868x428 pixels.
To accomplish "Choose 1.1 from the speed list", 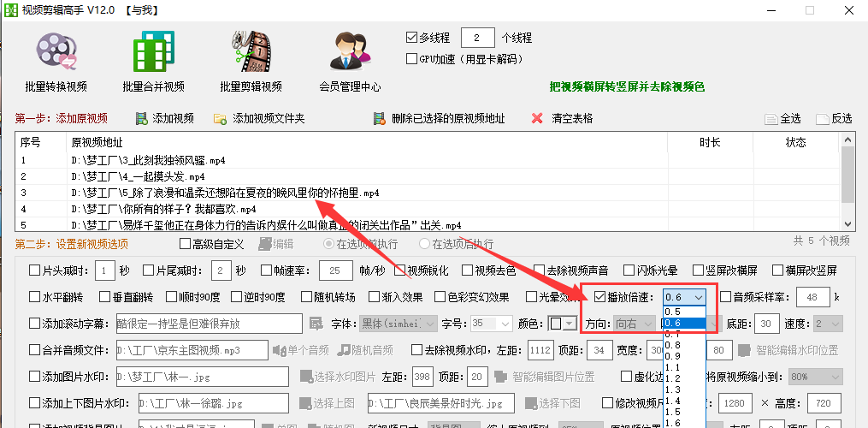I will pos(684,367).
